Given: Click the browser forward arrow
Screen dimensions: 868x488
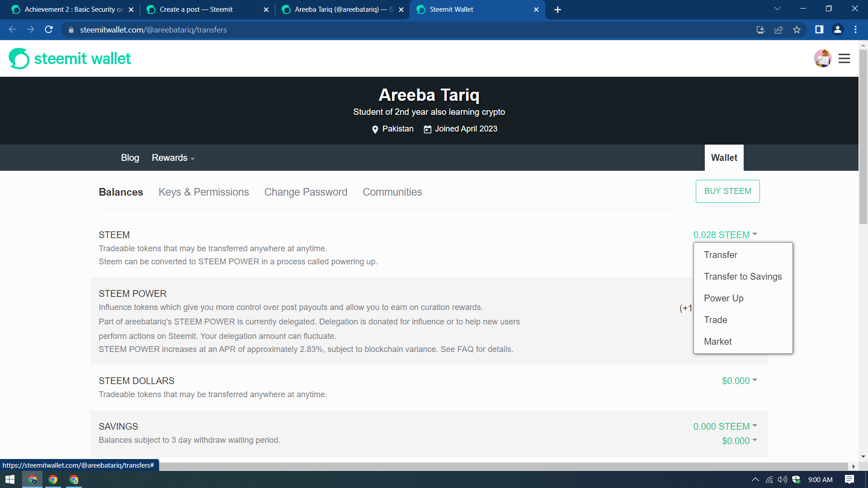Looking at the screenshot, I should 30,30.
